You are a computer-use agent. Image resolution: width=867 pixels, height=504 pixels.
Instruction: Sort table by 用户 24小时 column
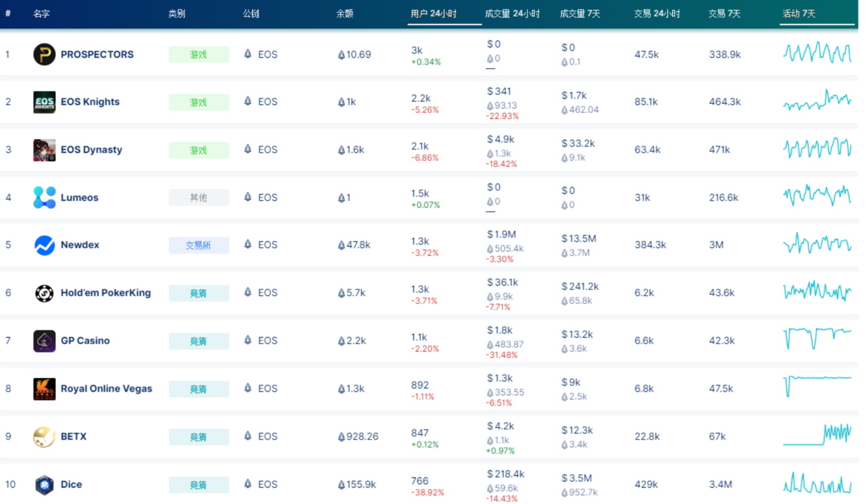coord(434,13)
